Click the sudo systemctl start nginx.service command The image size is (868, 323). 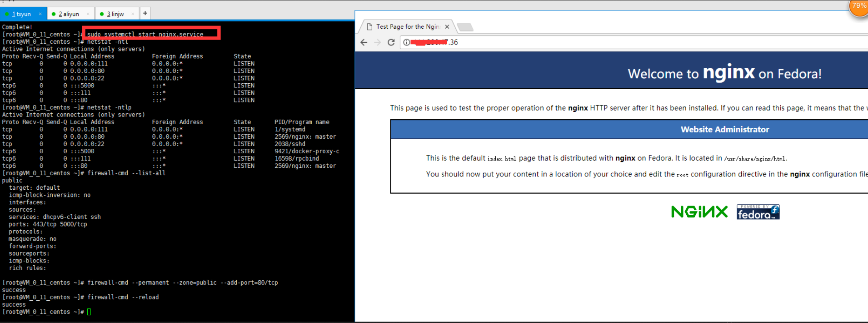click(145, 35)
